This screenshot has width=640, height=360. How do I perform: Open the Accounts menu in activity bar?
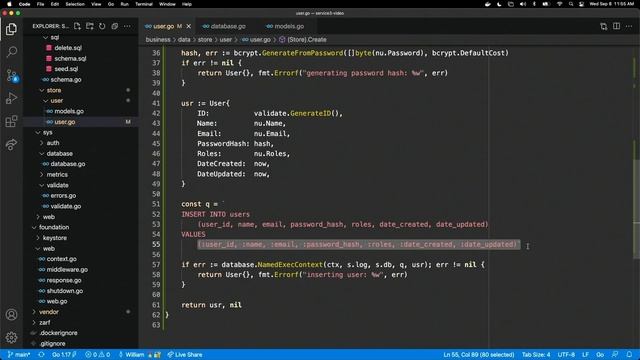pos(11,315)
